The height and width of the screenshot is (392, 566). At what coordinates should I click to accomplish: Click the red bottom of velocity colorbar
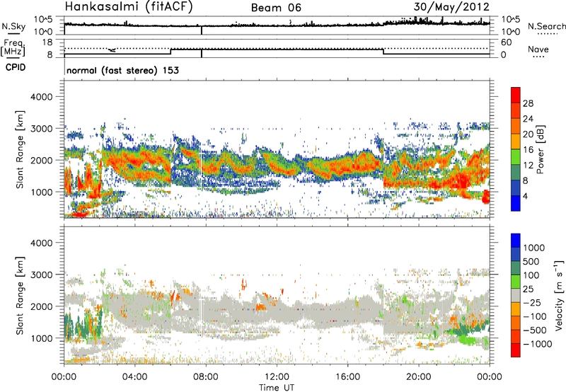pyautogui.click(x=516, y=350)
